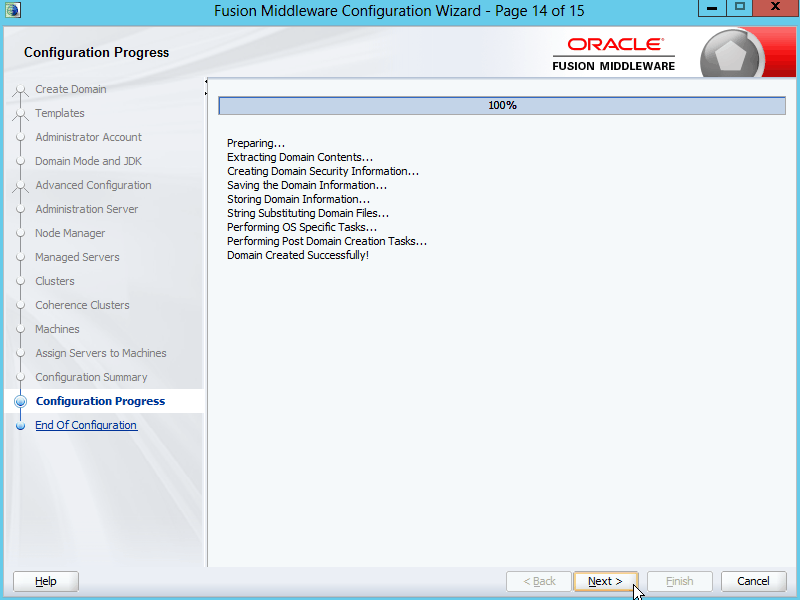800x600 pixels.
Task: Click the Configuration Progress step bullet icon
Action: tap(20, 402)
